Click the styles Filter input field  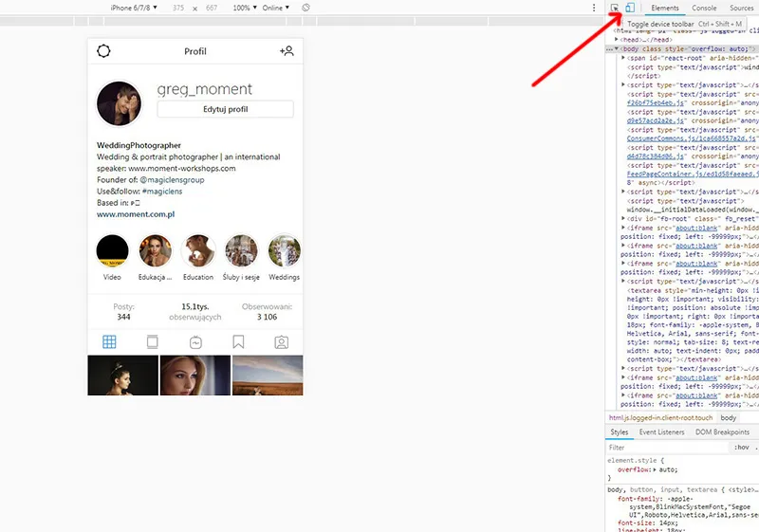click(667, 448)
